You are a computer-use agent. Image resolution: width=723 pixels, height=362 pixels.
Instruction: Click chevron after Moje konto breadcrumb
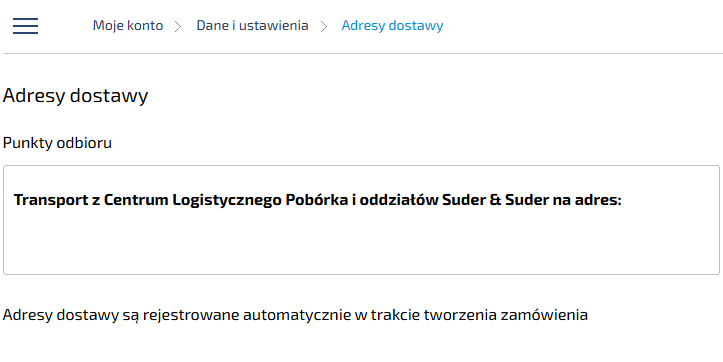tap(178, 26)
